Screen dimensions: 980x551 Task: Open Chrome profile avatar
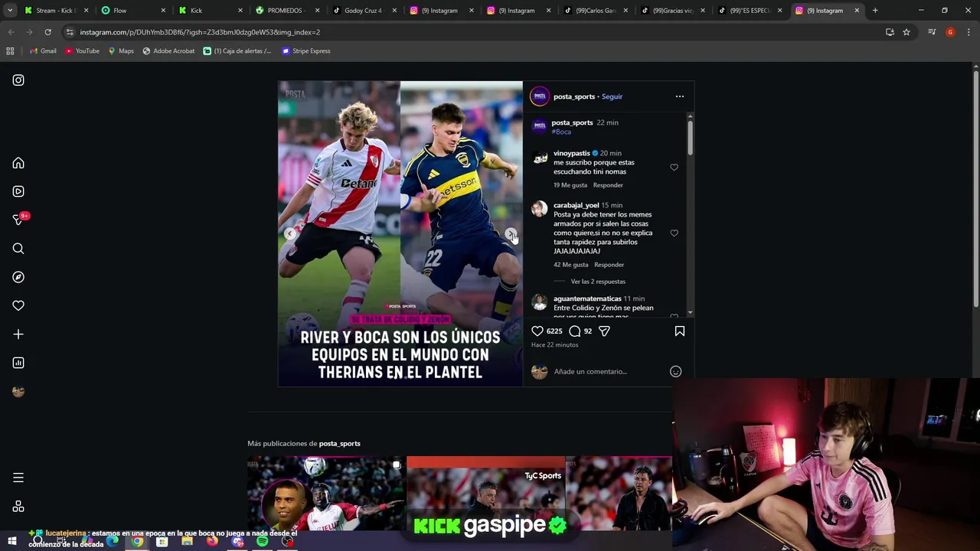click(950, 32)
